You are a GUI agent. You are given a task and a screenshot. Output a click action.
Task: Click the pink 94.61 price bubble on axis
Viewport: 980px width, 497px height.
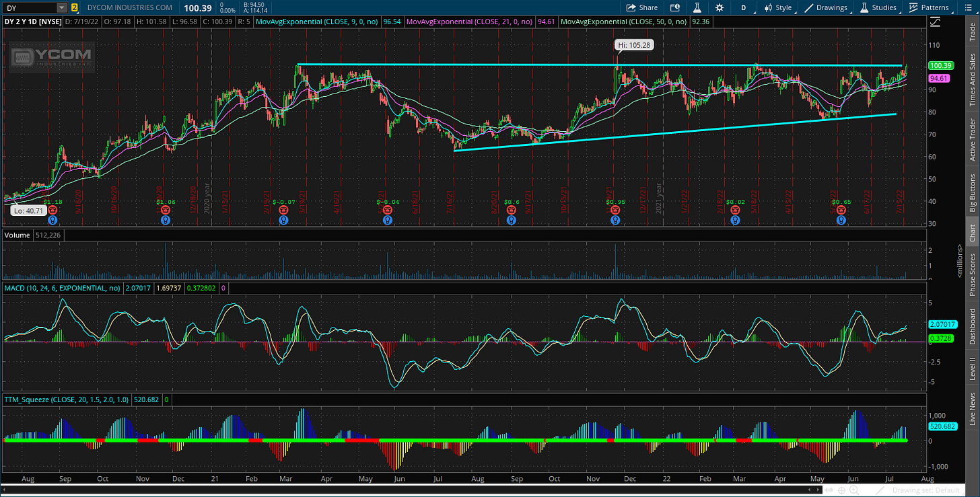938,79
